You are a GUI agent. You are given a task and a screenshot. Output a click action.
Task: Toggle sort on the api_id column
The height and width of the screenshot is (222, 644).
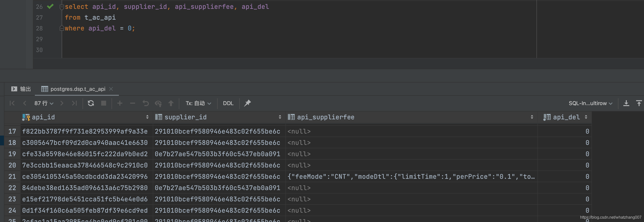pyautogui.click(x=147, y=117)
